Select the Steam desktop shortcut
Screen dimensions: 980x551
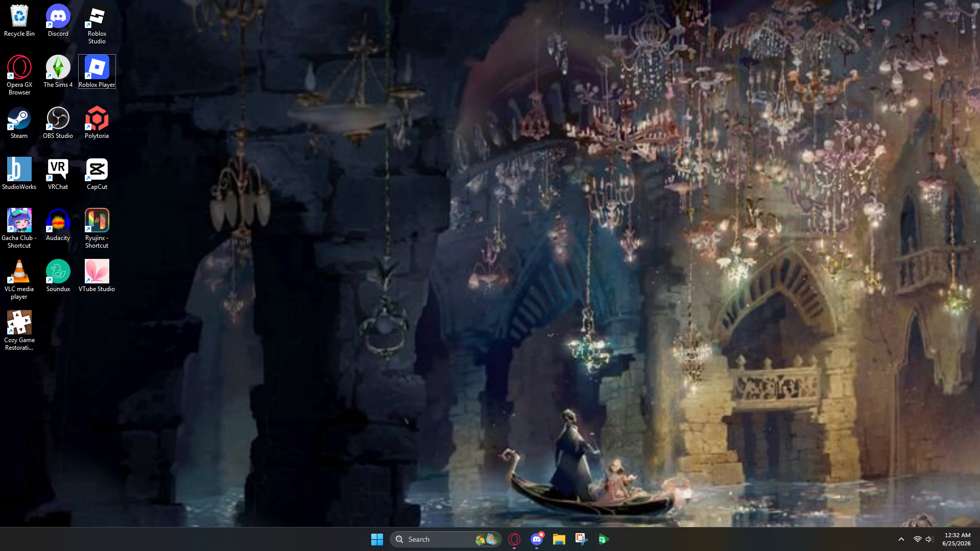[x=19, y=123]
